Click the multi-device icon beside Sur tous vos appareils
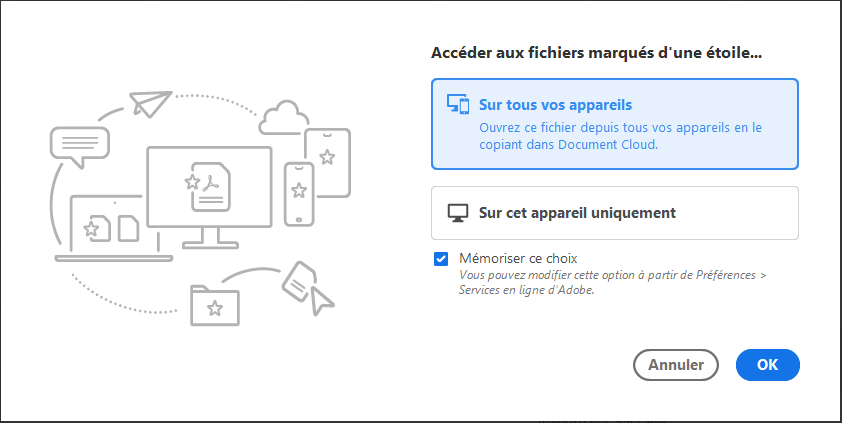 coord(458,105)
